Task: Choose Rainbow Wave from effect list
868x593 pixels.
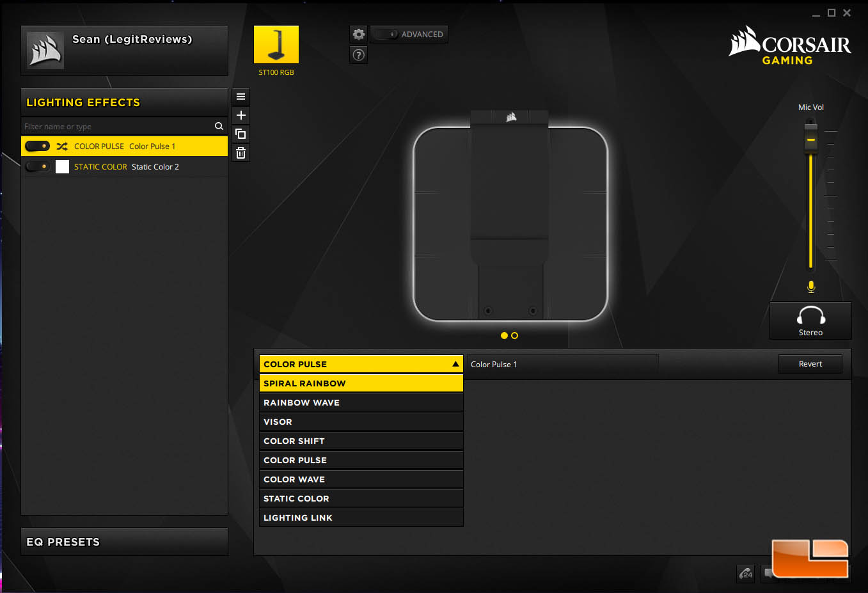Action: point(361,402)
